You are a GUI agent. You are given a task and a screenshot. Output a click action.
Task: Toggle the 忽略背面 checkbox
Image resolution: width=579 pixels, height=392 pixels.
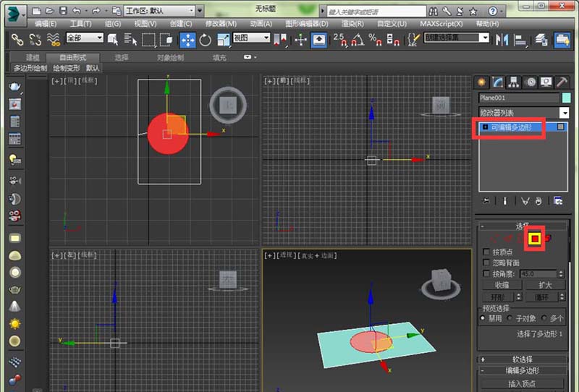tap(487, 263)
